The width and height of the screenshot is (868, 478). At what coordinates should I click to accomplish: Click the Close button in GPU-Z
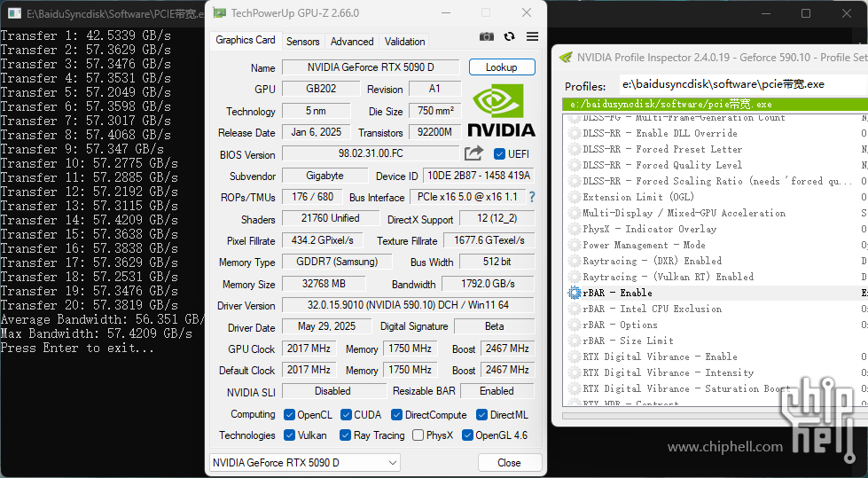pyautogui.click(x=509, y=463)
